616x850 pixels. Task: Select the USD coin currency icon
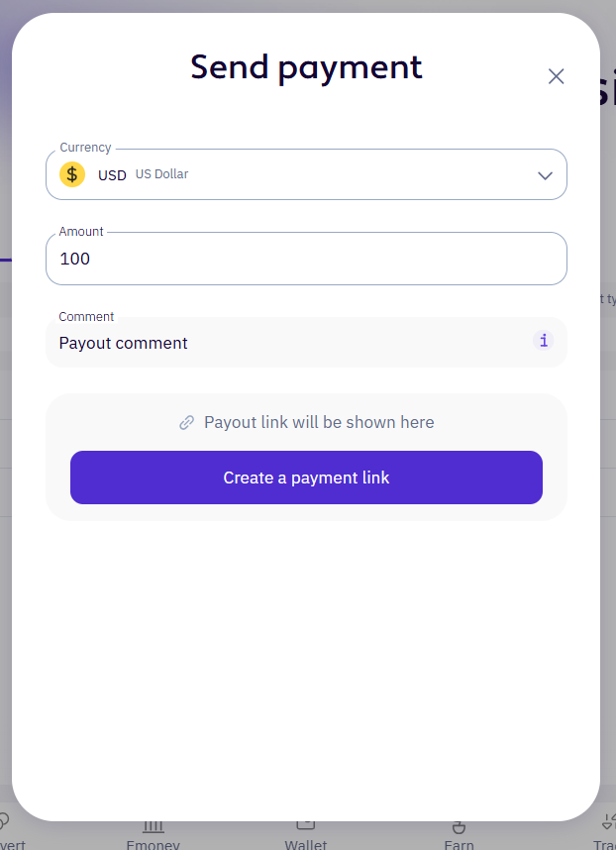(71, 174)
